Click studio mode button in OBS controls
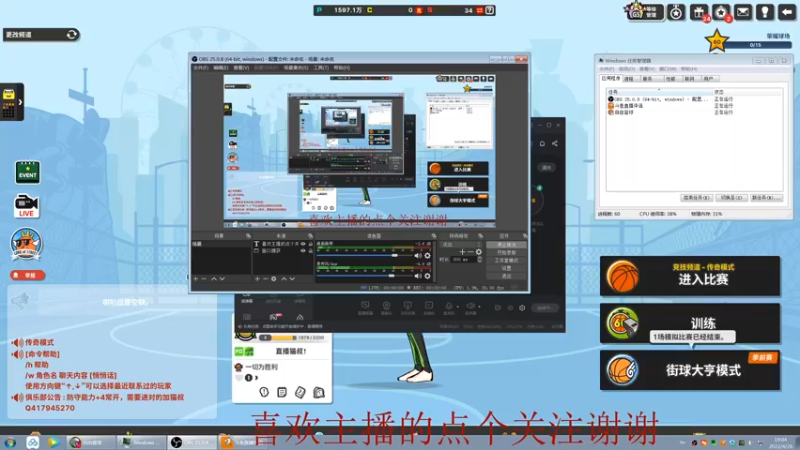The height and width of the screenshot is (450, 800). 506,260
